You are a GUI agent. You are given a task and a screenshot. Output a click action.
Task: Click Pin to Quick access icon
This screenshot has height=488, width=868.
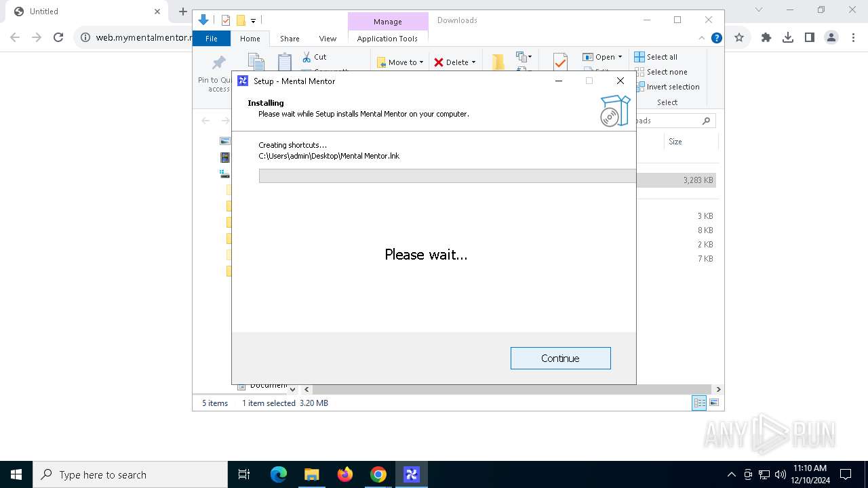click(x=218, y=63)
